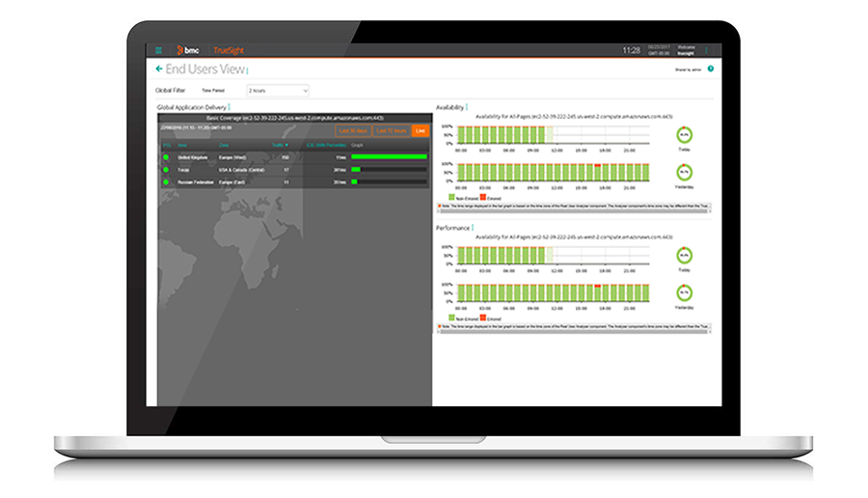Open Availability panel action menu
Viewport: 868px width, 498px height.
(x=468, y=107)
